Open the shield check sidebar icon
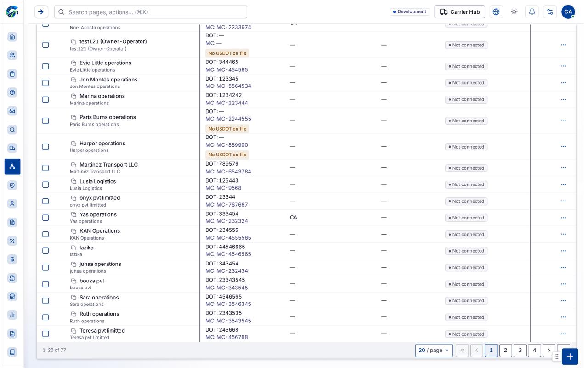This screenshot has height=368, width=588. pyautogui.click(x=12, y=185)
